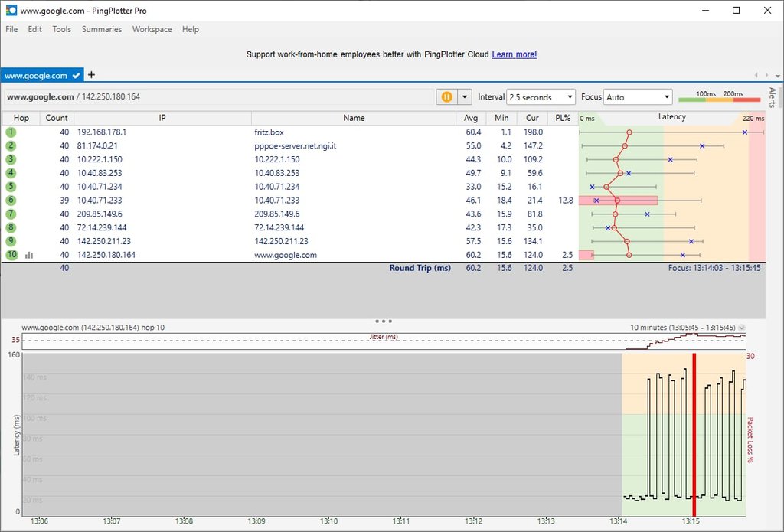Click the Min column header
Viewport: 784px width, 532px height.
501,118
